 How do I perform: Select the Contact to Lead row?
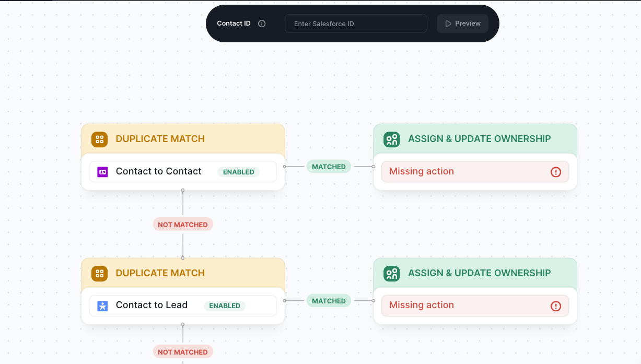point(183,306)
